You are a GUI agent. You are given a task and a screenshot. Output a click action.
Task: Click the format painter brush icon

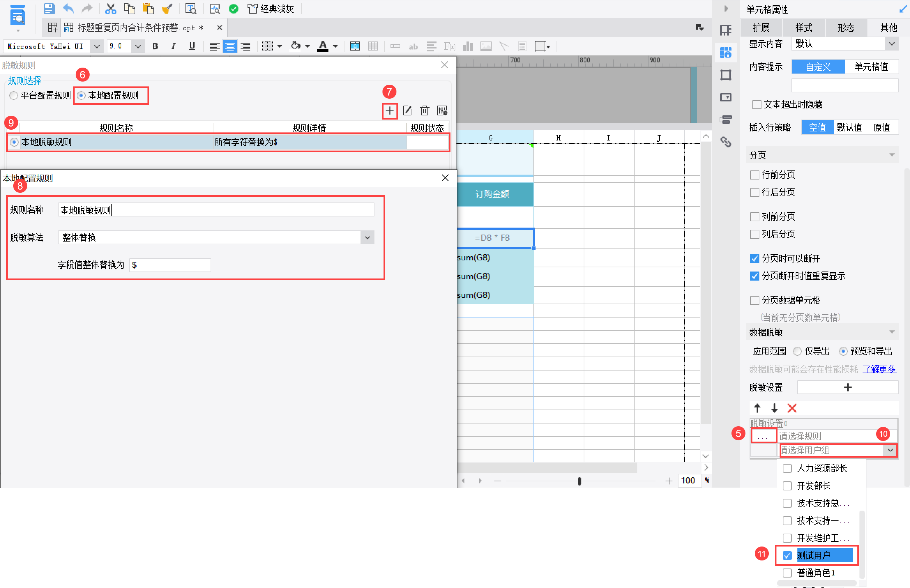tap(167, 8)
